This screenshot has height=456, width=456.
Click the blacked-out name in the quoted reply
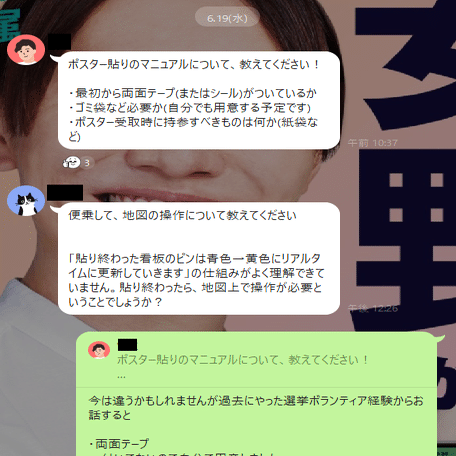pos(127,345)
